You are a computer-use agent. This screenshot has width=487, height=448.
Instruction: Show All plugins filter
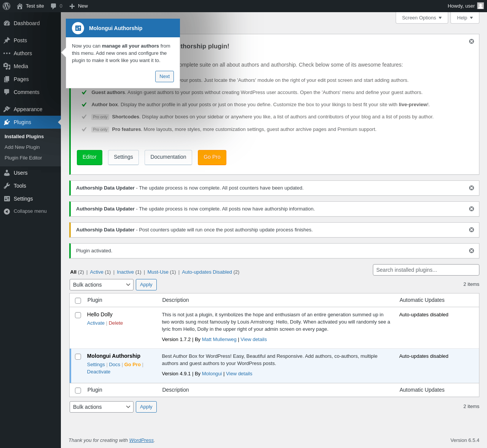73,272
